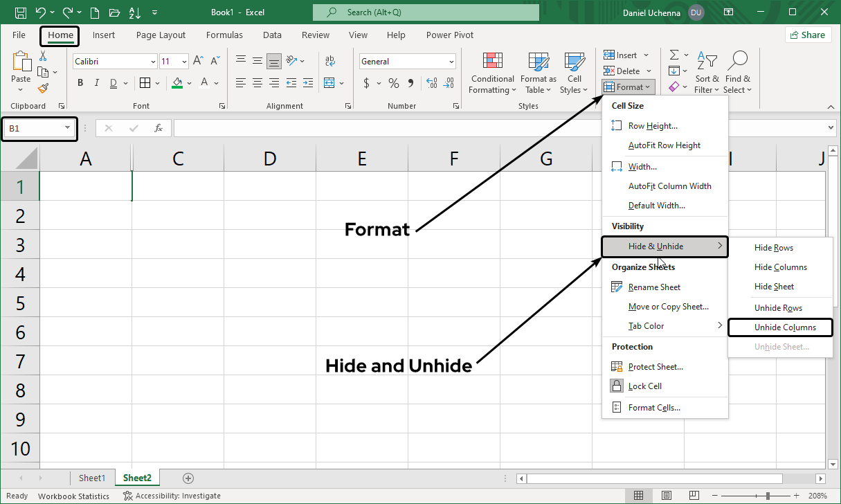Viewport: 841px width, 504px height.
Task: Apply the Comma Style number format
Action: pyautogui.click(x=411, y=82)
